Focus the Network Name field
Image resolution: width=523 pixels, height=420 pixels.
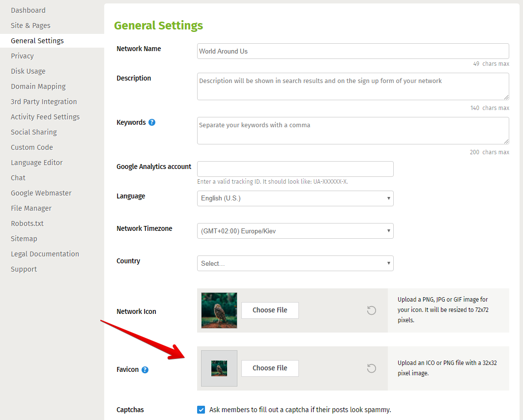click(x=353, y=51)
